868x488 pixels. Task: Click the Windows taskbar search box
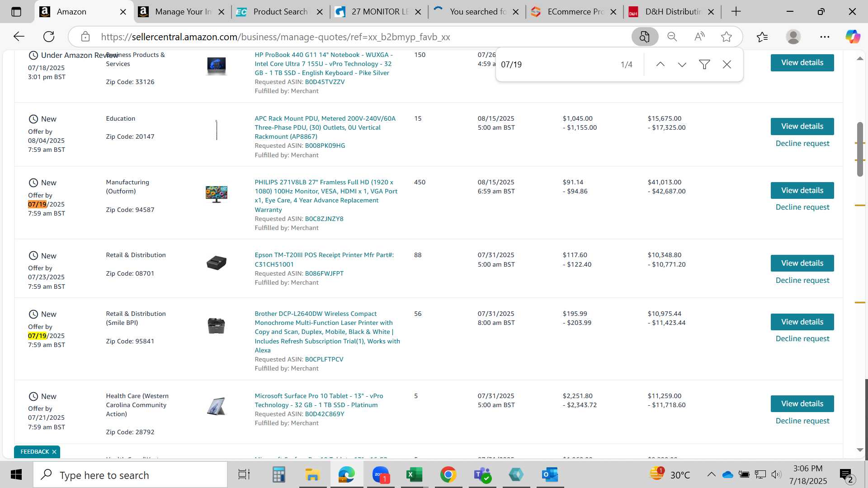(130, 475)
